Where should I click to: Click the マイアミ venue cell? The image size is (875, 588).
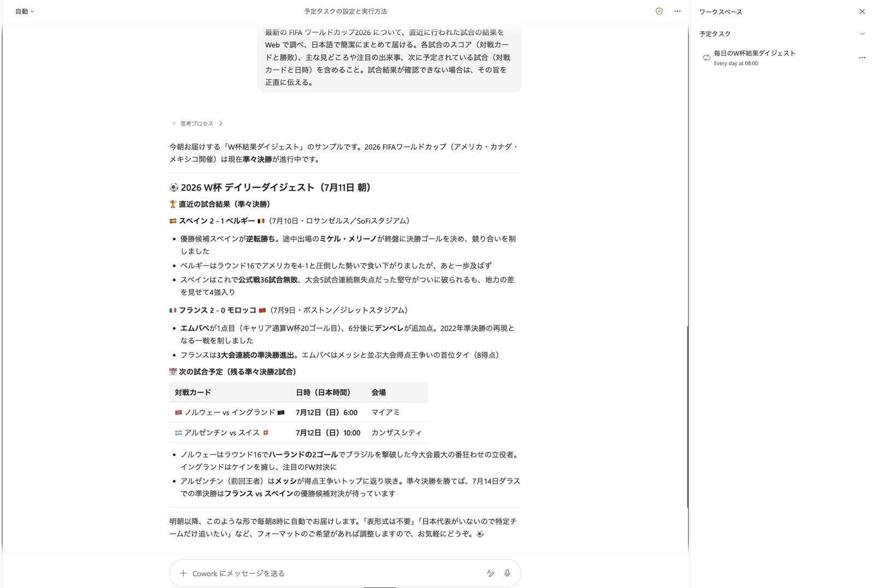point(386,412)
